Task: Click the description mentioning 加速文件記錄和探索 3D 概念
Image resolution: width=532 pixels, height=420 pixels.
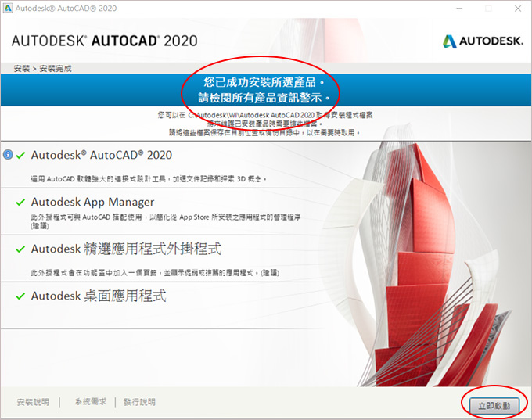Action: coord(149,179)
